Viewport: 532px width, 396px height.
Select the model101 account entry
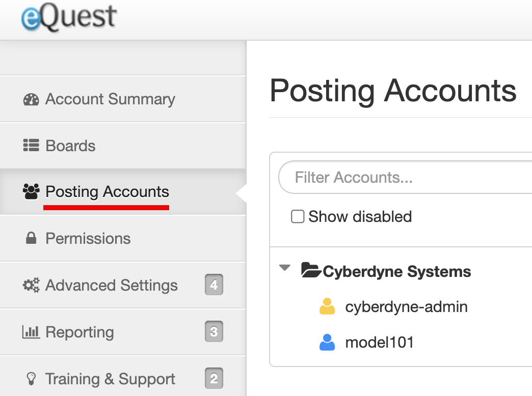(380, 342)
